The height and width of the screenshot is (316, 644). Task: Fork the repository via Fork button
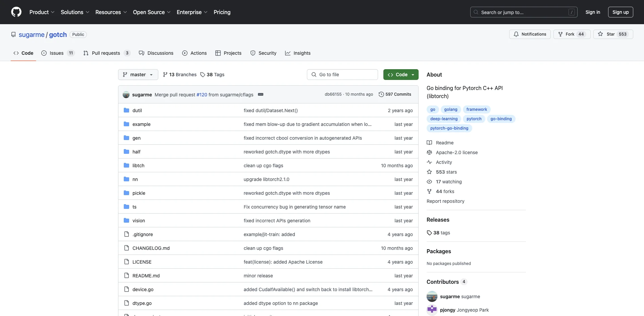coord(572,34)
